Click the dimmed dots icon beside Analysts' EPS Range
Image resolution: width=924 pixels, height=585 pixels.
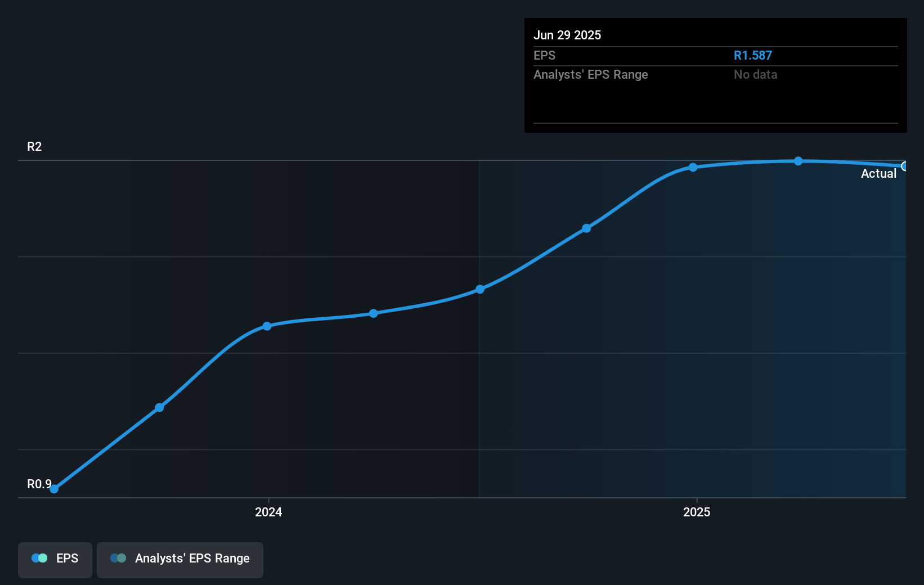[118, 559]
